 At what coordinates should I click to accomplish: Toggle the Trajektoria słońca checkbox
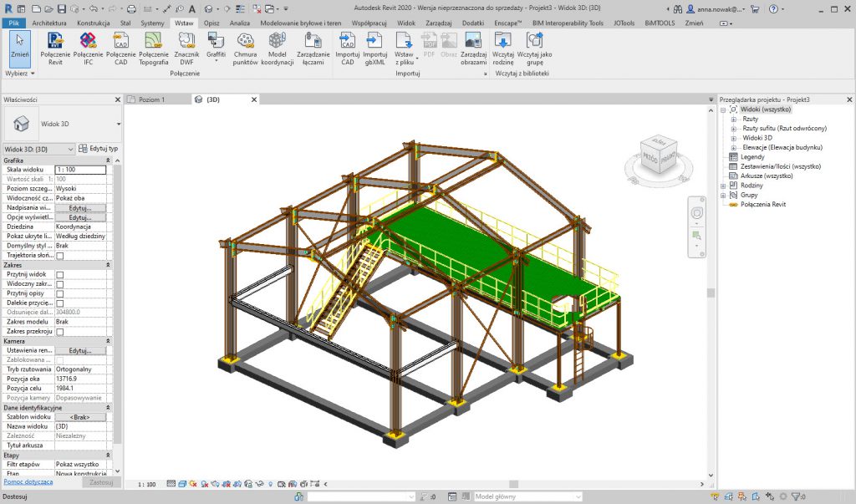59,256
